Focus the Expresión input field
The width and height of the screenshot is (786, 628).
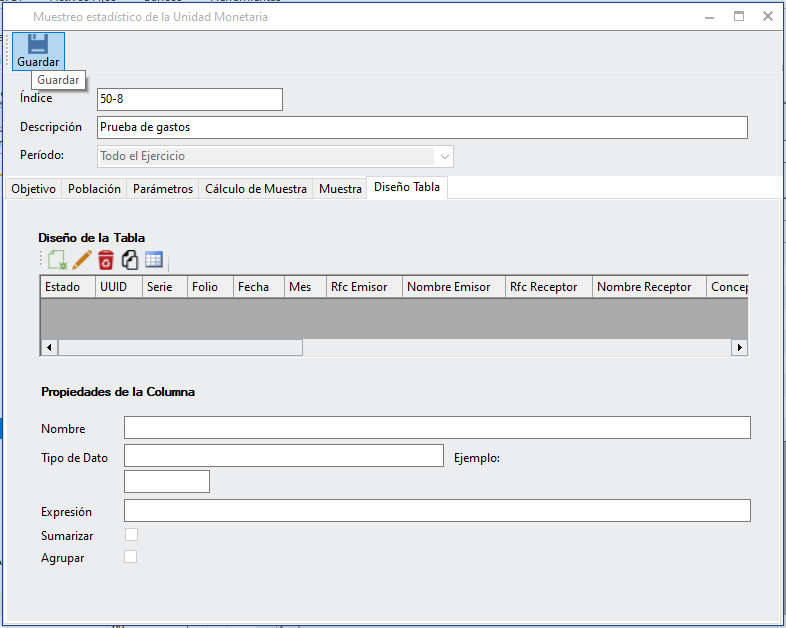tap(436, 511)
